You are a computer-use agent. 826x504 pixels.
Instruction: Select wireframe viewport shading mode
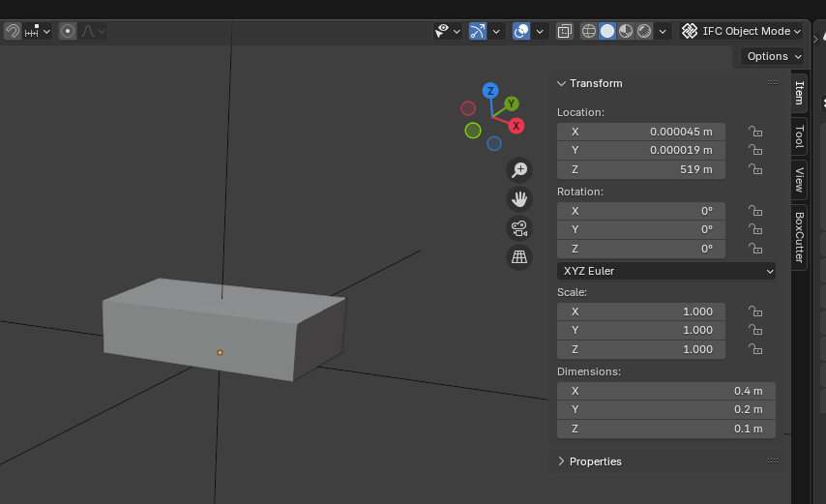[x=589, y=31]
